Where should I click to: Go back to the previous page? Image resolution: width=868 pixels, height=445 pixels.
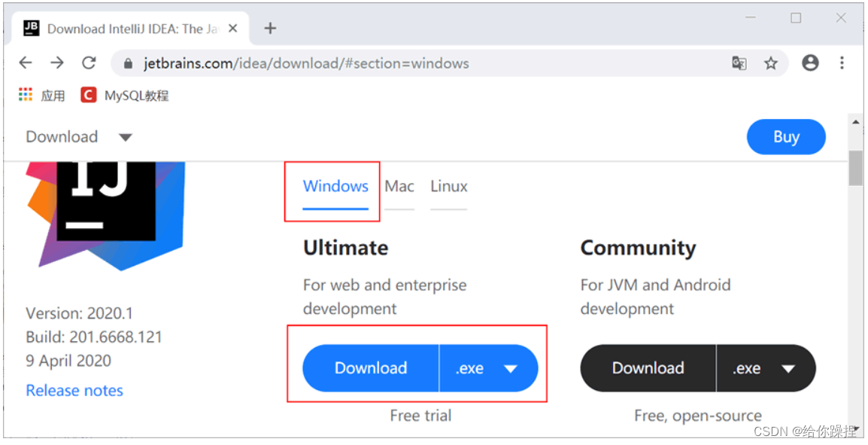[26, 63]
